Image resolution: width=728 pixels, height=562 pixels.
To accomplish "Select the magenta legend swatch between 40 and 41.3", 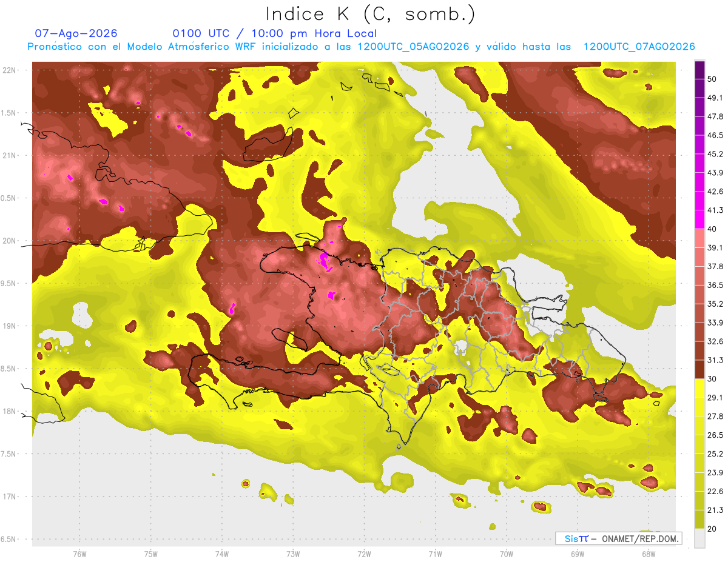I will [699, 219].
